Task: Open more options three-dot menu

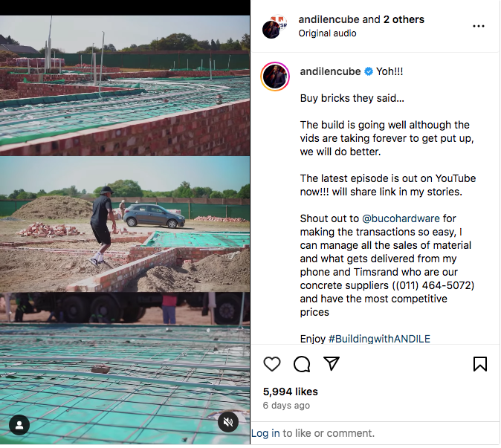Action: pos(479,26)
